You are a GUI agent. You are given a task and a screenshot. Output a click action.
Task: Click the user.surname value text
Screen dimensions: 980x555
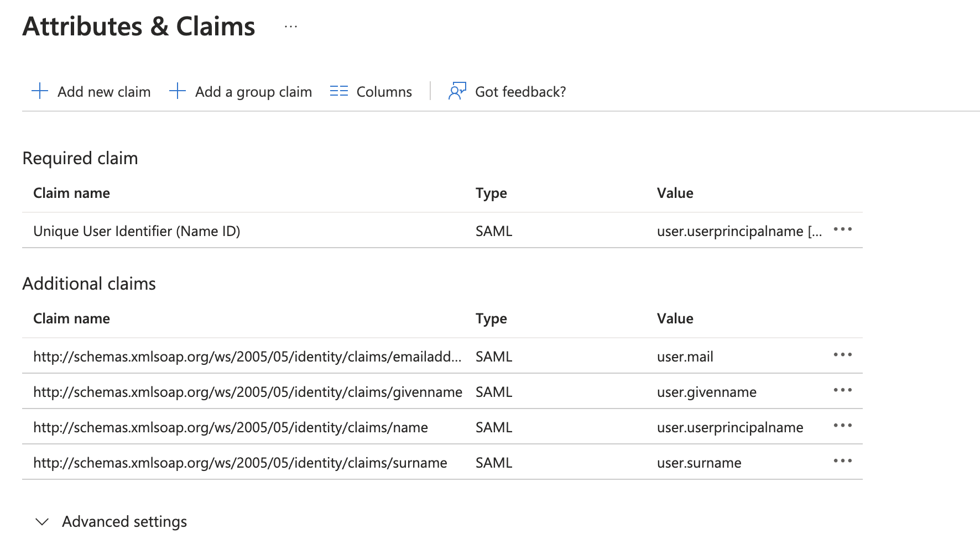pyautogui.click(x=698, y=463)
